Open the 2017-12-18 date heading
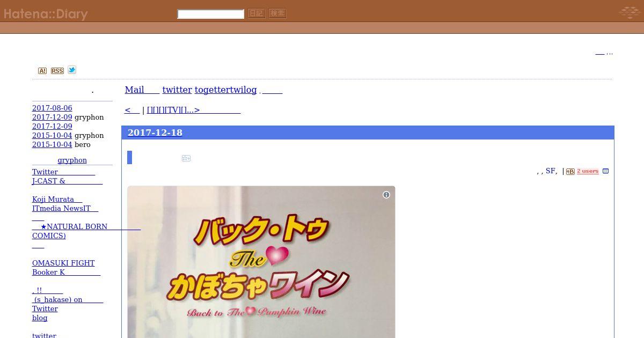 coord(155,133)
